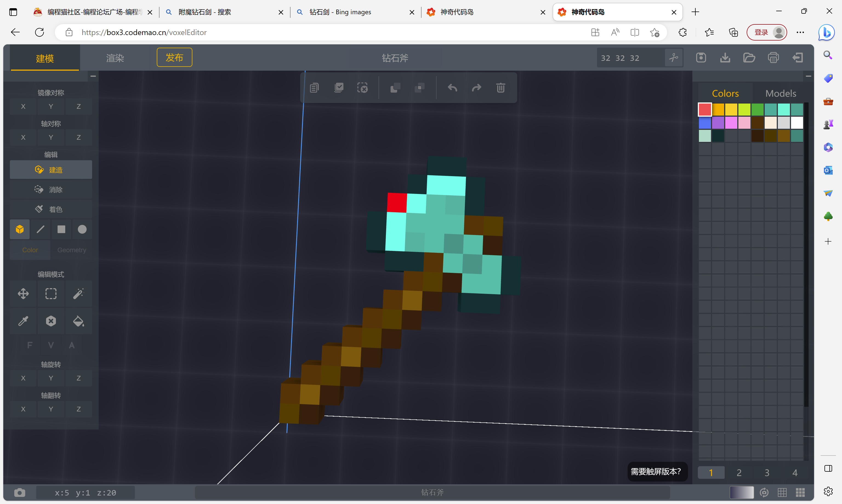Redo the last undone edit
Image resolution: width=842 pixels, height=504 pixels.
click(x=476, y=88)
